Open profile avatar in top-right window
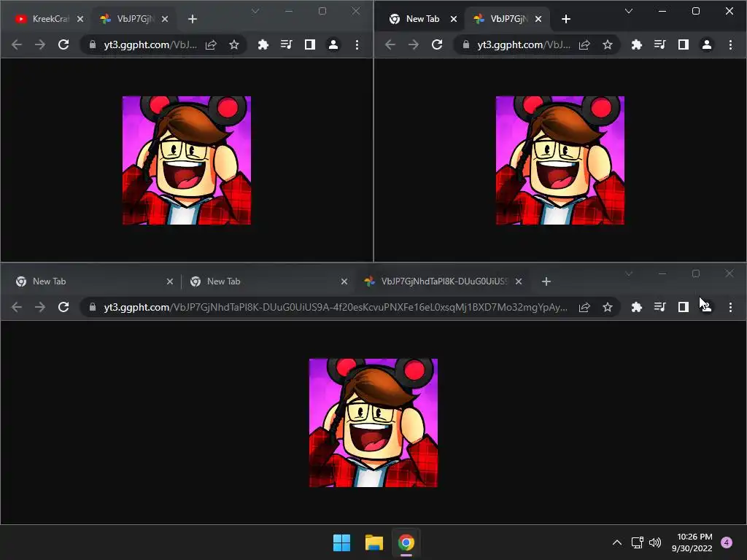Screen dimensions: 747x560 (706, 44)
